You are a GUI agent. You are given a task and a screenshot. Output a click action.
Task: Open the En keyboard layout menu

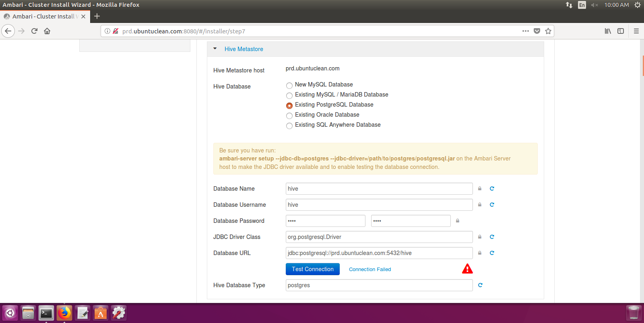point(582,5)
